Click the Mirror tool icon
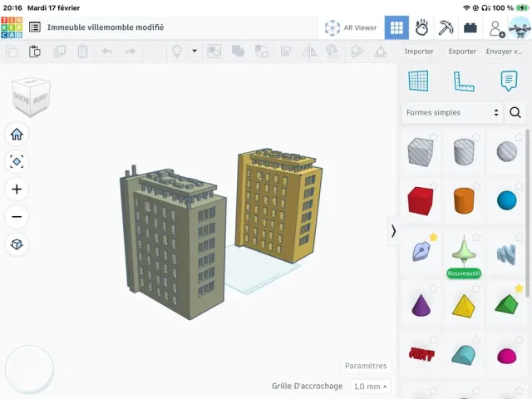 [x=309, y=52]
